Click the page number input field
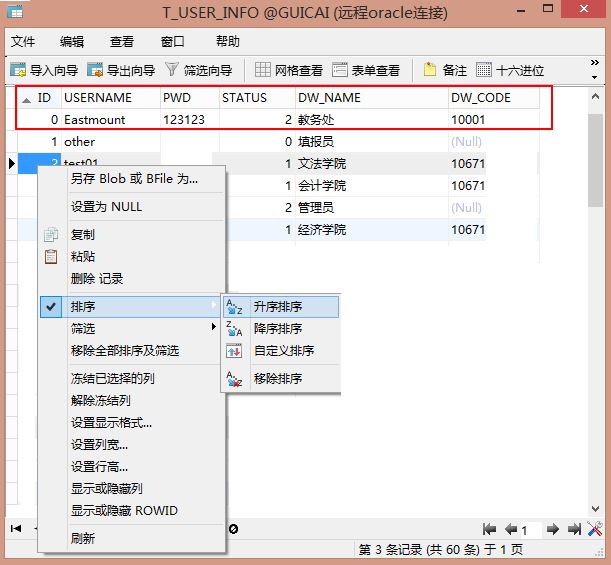 [x=530, y=530]
